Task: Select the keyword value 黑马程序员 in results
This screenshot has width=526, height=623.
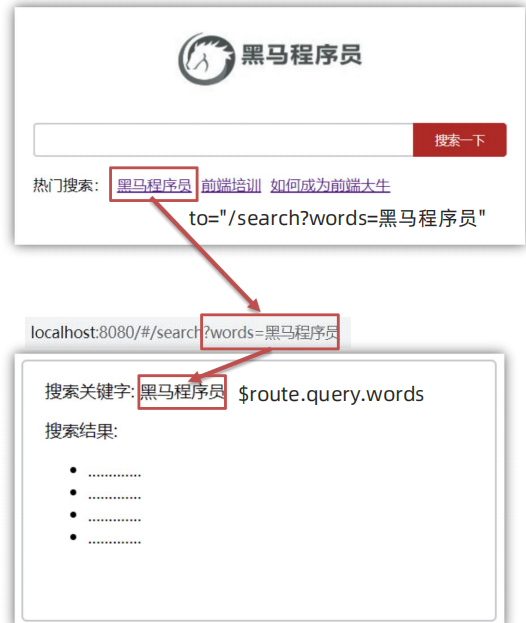Action: (182, 391)
